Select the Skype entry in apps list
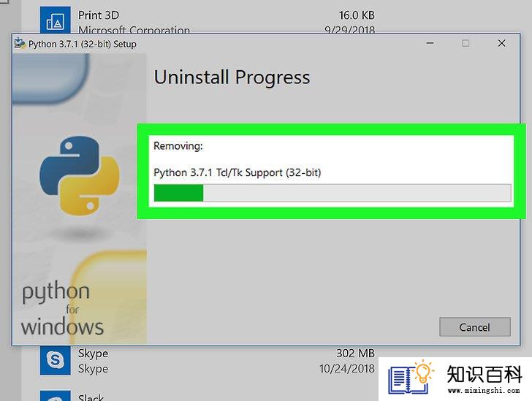 [x=208, y=361]
